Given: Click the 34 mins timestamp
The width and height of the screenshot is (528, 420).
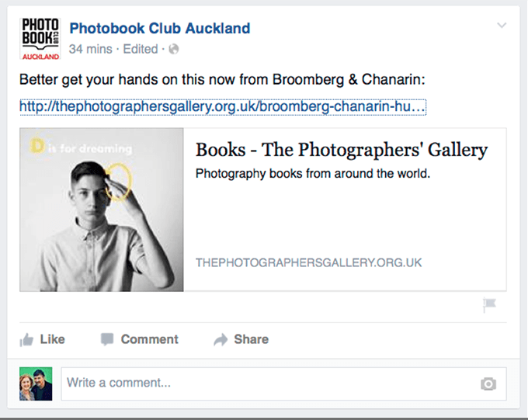Looking at the screenshot, I should tap(92, 49).
